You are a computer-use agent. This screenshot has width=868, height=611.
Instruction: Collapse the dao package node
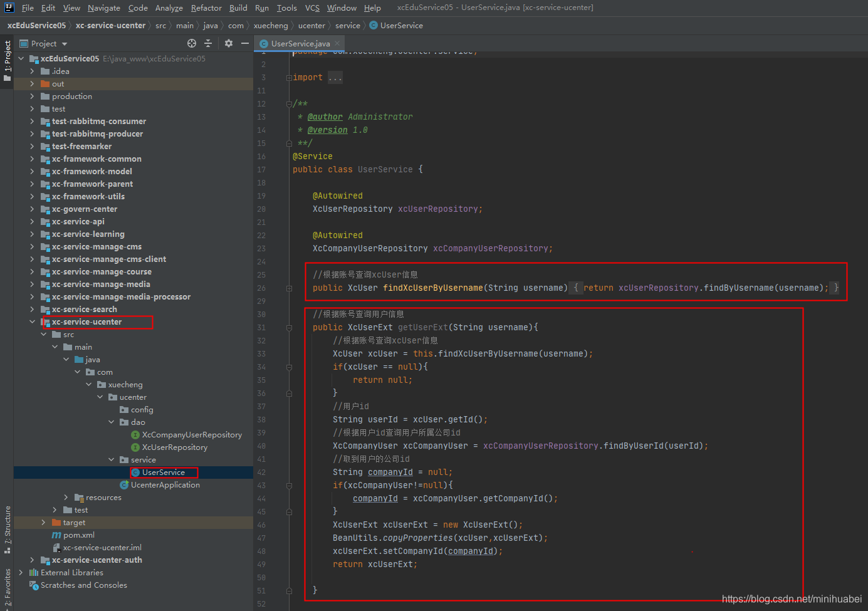coord(112,422)
